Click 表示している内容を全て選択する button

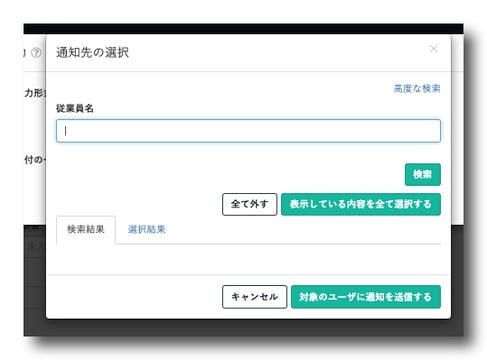[x=361, y=204]
